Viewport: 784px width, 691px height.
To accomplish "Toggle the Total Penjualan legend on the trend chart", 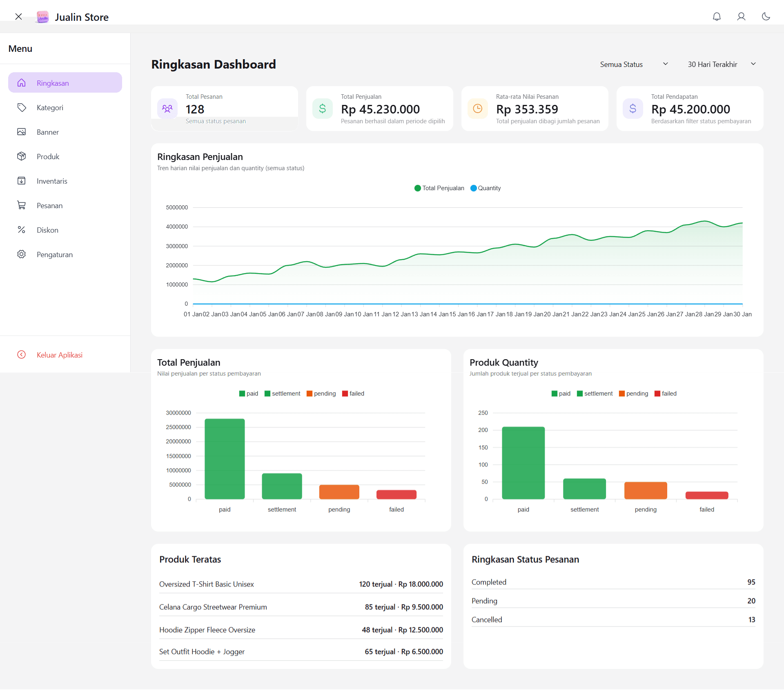I will click(x=439, y=188).
